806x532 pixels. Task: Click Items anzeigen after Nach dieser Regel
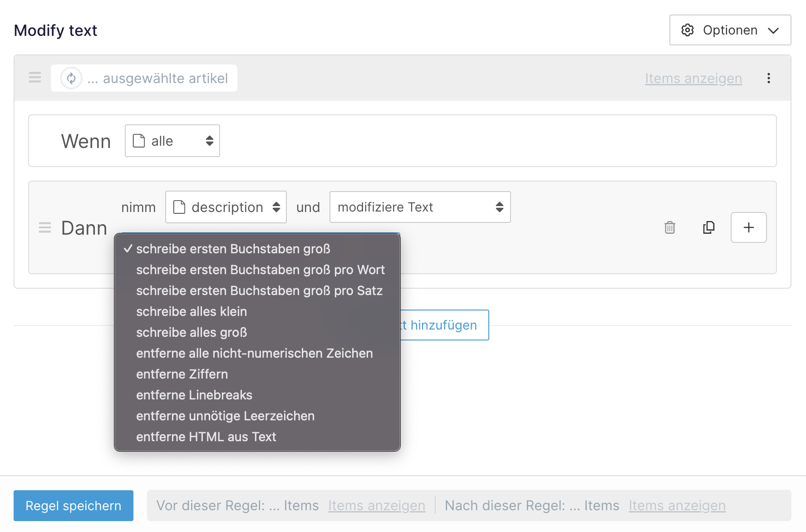tap(677, 506)
